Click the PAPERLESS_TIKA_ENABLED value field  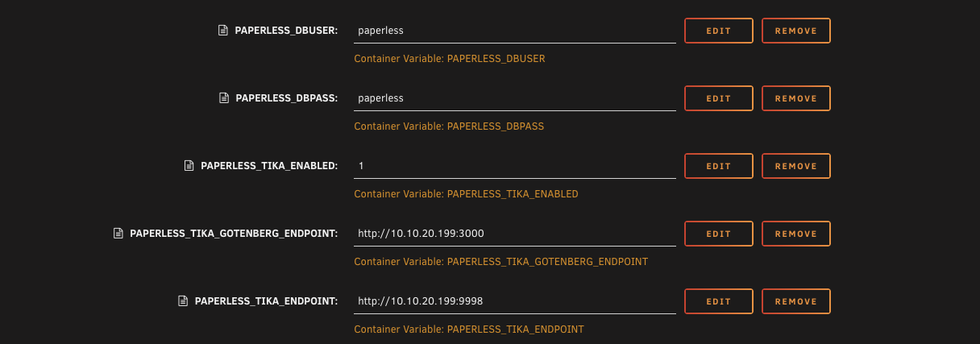[x=514, y=166]
